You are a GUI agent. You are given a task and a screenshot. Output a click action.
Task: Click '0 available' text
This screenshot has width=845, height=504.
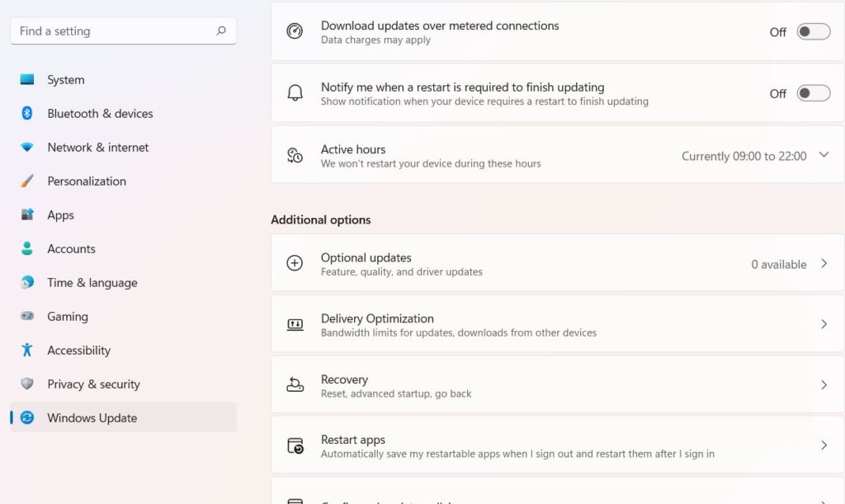click(x=779, y=265)
